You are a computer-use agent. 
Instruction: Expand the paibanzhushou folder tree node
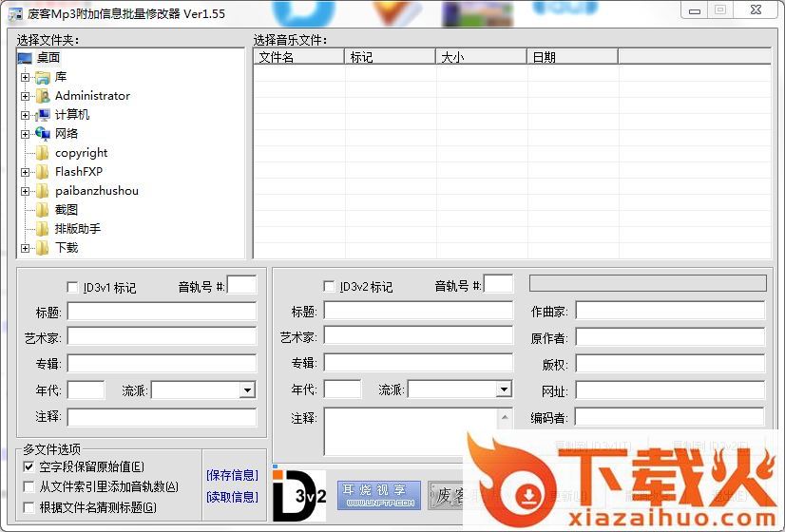pos(25,191)
